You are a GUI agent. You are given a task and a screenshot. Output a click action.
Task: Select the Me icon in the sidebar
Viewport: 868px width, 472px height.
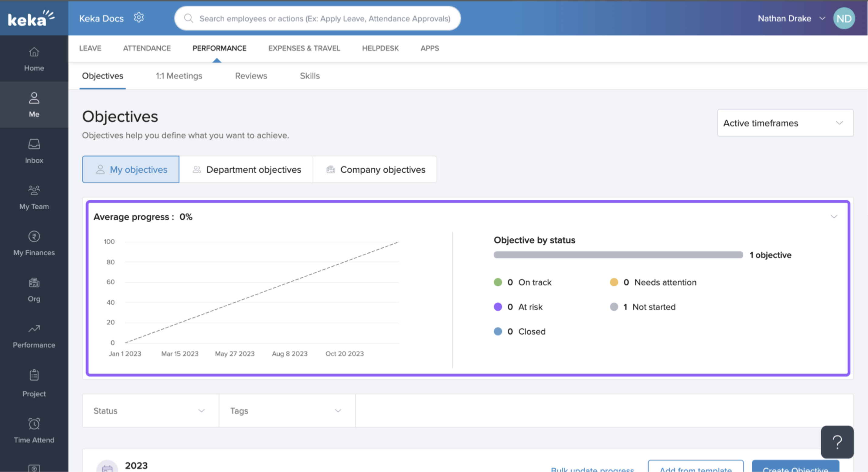coord(34,104)
